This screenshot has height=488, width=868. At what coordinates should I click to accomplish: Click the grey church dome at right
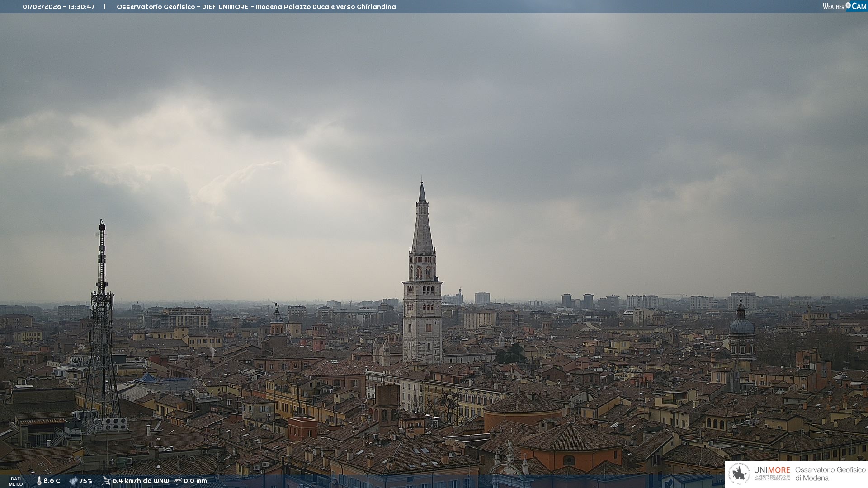pos(741,326)
